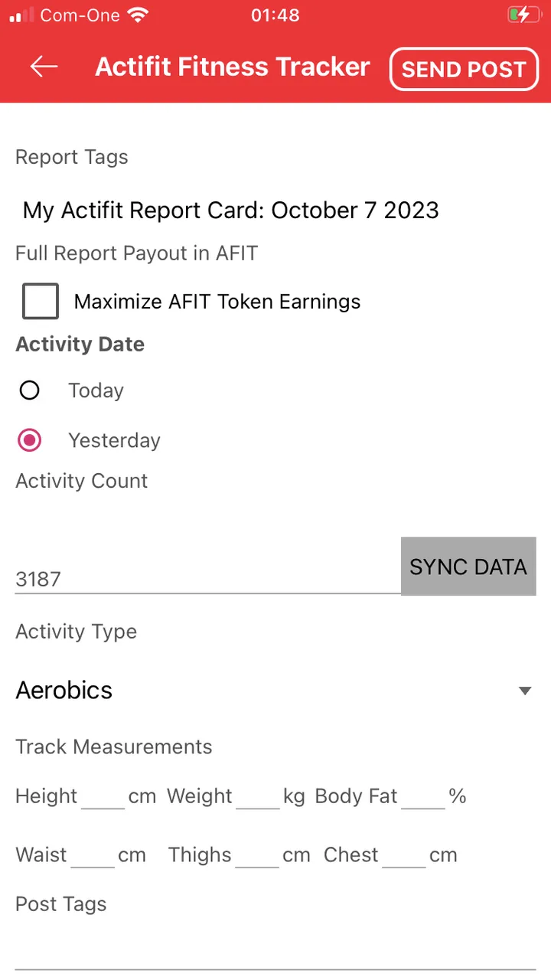This screenshot has width=551, height=980.
Task: Check Maximize AFIT Token Earnings box
Action: [x=41, y=301]
